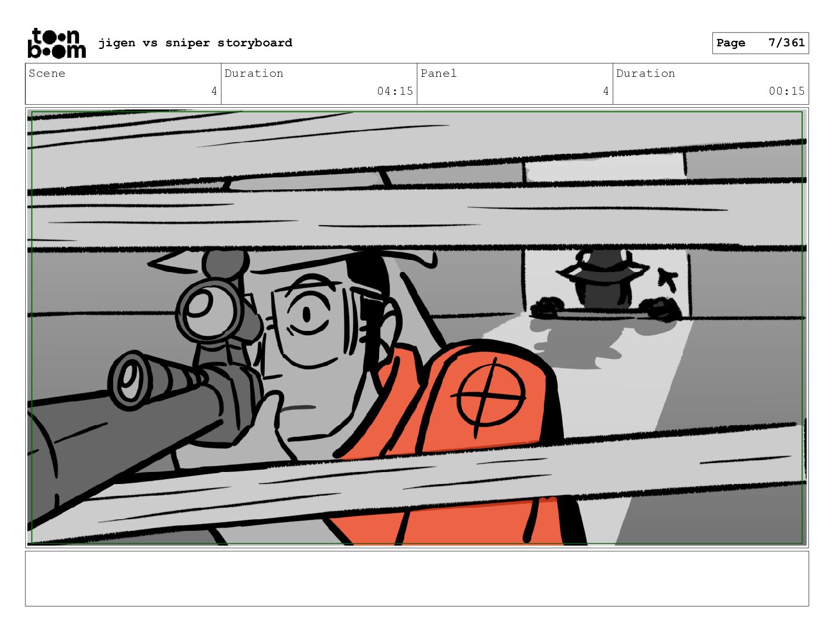Click the Panel number value 4
The height and width of the screenshot is (644, 834).
(605, 91)
